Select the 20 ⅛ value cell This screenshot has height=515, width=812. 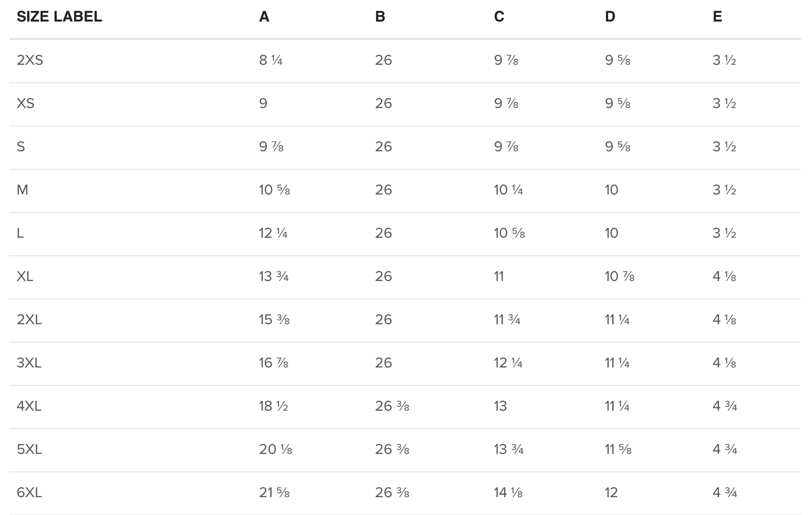(x=276, y=450)
